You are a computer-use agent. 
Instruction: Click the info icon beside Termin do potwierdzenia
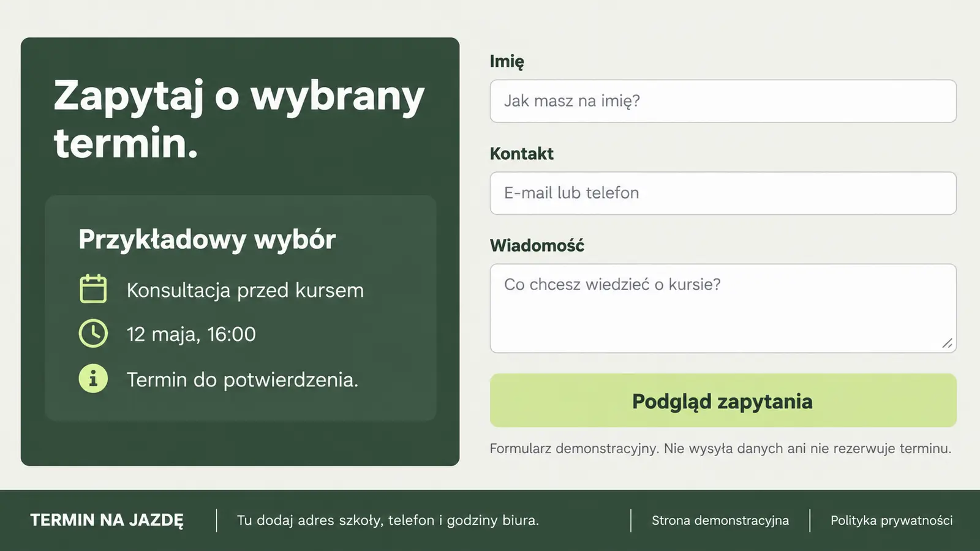point(93,378)
